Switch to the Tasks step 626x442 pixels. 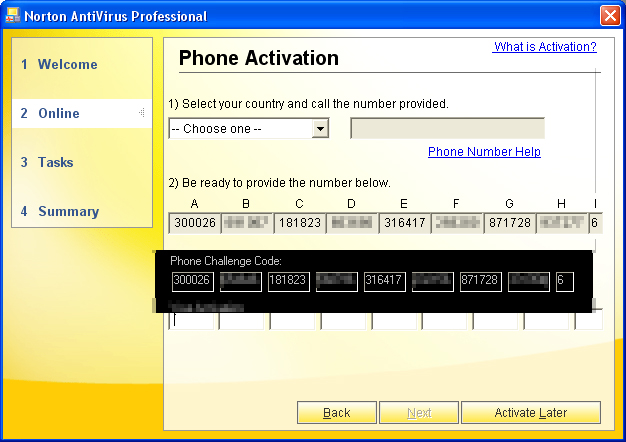[x=55, y=162]
